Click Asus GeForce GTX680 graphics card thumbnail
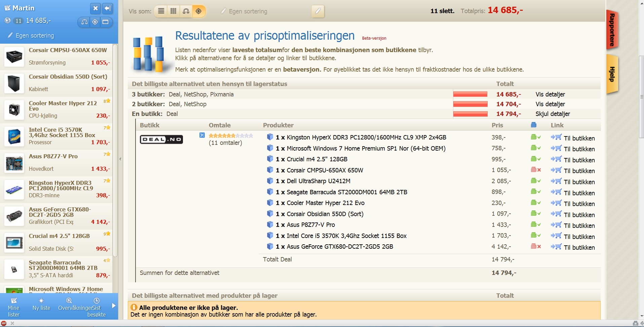 pos(14,216)
